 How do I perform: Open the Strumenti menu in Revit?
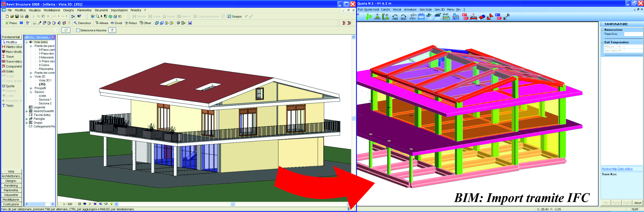pyautogui.click(x=101, y=10)
